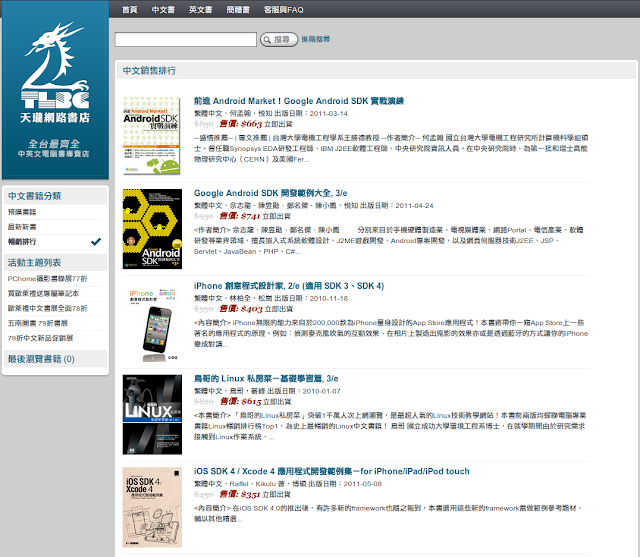This screenshot has height=557, width=640.
Task: Open the 進階搜尋 advanced search link
Action: pyautogui.click(x=316, y=39)
